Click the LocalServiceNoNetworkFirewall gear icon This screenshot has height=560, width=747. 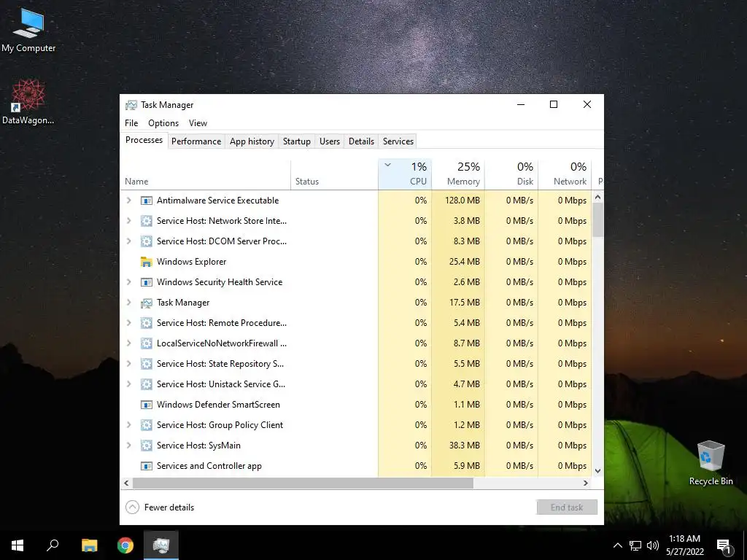coord(146,343)
